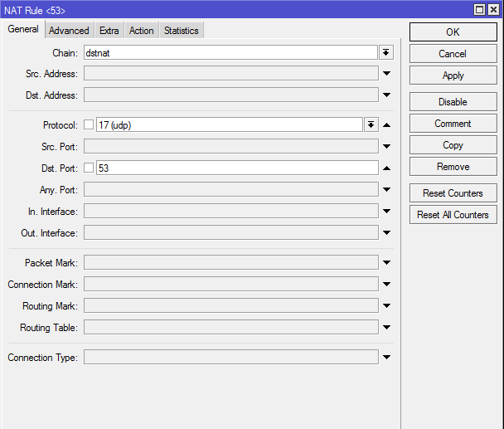Screen dimensions: 504x429
Task: Toggle the Dst. Port invert checkbox
Action: pos(89,168)
